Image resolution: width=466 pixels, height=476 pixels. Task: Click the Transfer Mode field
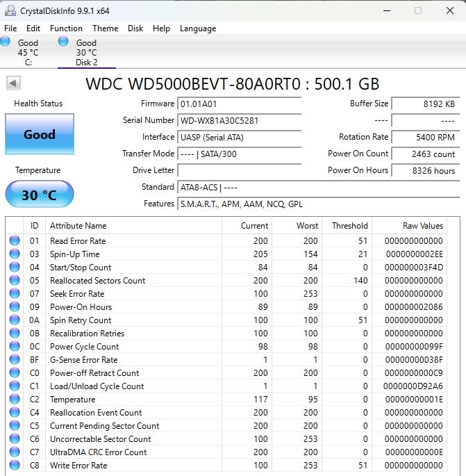(x=239, y=154)
